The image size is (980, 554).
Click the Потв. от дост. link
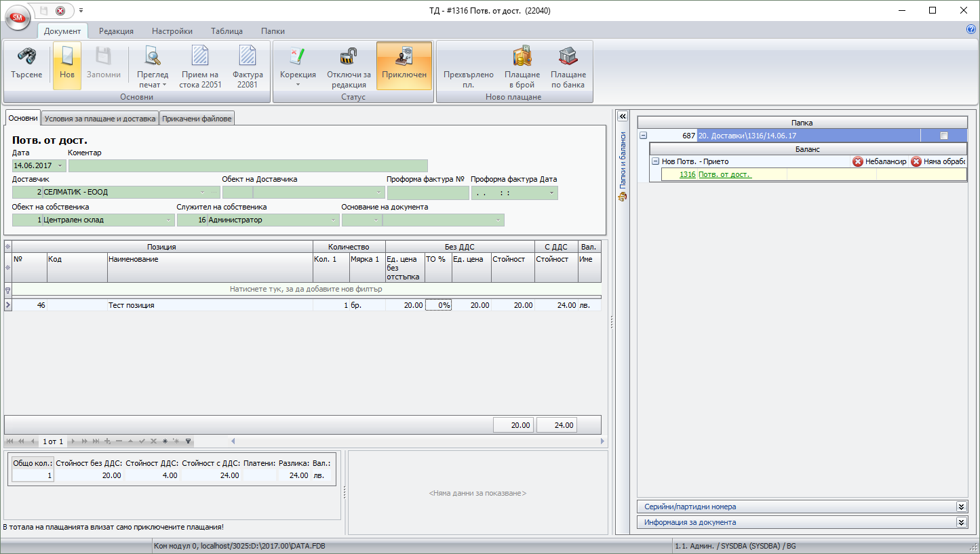(x=725, y=174)
